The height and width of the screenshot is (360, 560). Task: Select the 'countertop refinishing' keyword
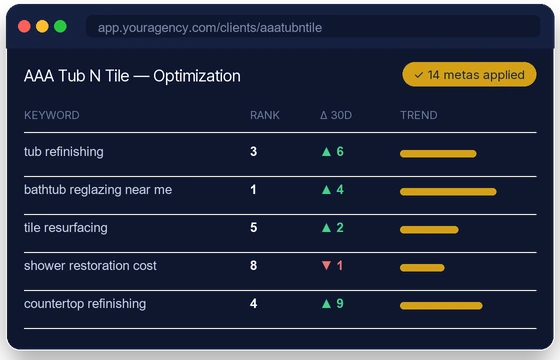pyautogui.click(x=85, y=304)
